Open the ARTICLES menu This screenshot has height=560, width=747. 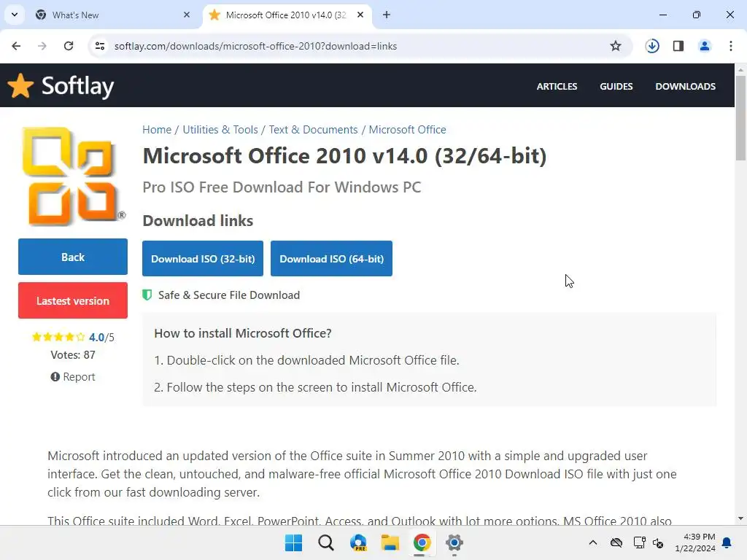[x=557, y=86]
